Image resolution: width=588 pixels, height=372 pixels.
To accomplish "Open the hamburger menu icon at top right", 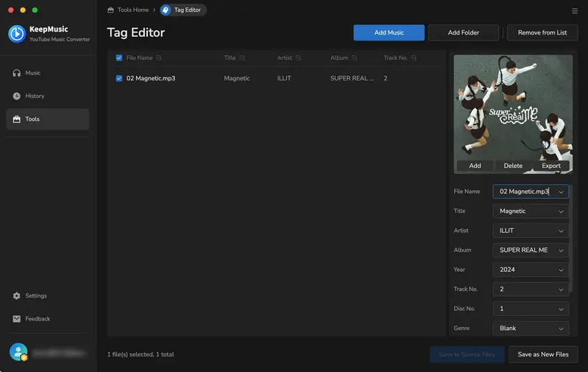I will point(575,11).
